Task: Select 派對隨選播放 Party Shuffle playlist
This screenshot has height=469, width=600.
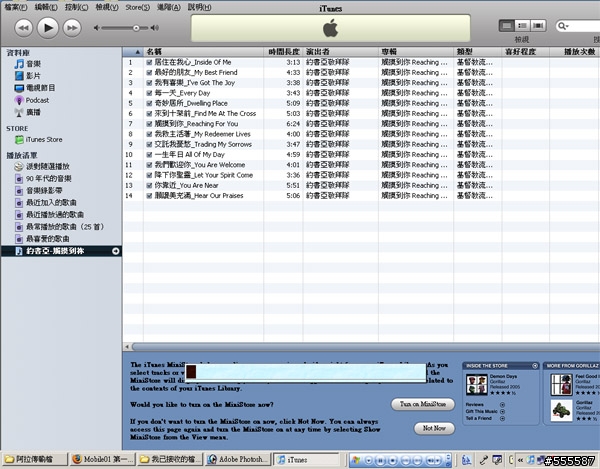Action: [x=42, y=166]
